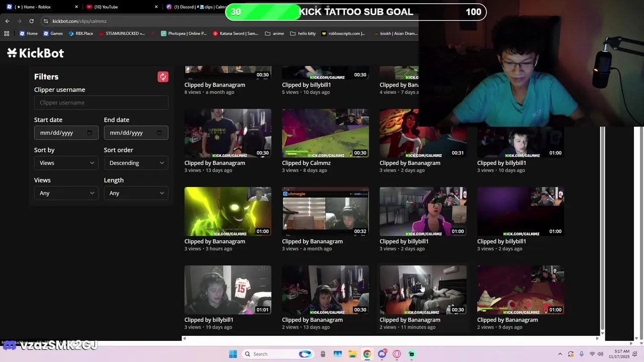Open billybill1 clip from 19 days ago
Screen dimensions: 644x362
point(228,290)
